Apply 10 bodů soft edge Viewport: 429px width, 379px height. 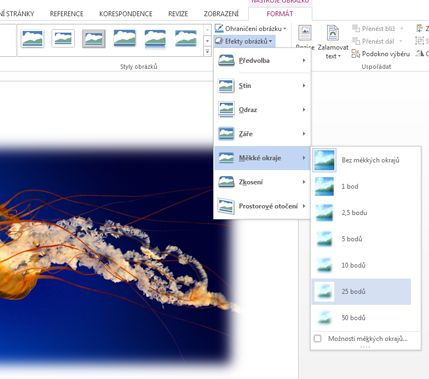click(x=361, y=265)
